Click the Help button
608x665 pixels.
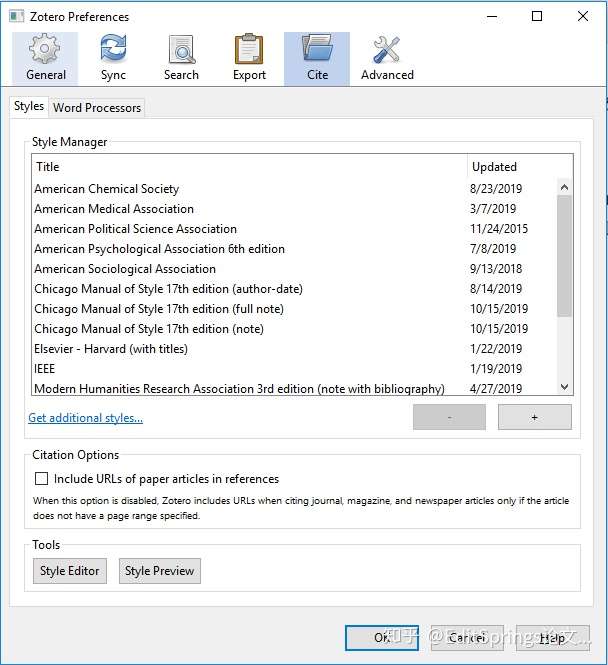(x=552, y=637)
